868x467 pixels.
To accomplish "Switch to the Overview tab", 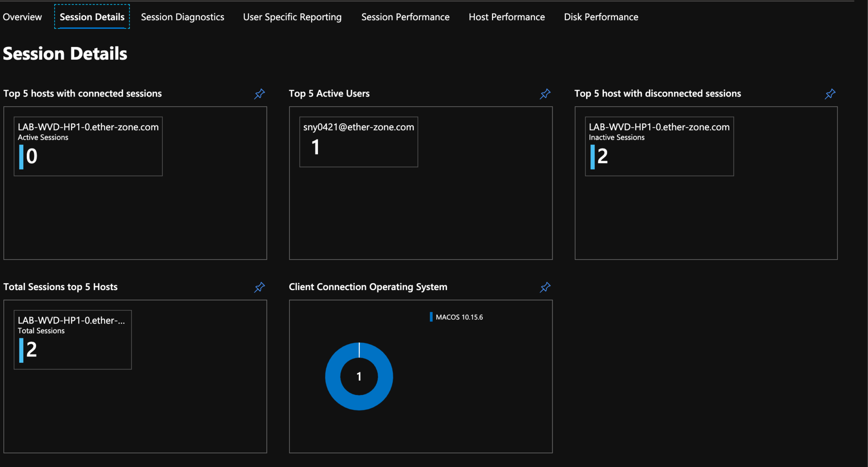I will (22, 17).
